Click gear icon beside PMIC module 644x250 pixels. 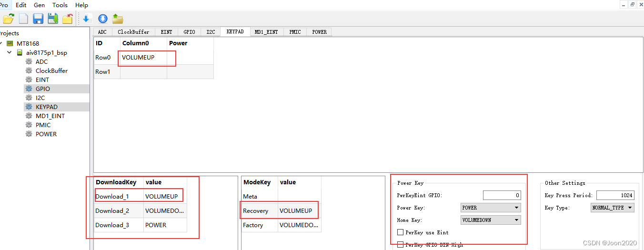pos(29,125)
